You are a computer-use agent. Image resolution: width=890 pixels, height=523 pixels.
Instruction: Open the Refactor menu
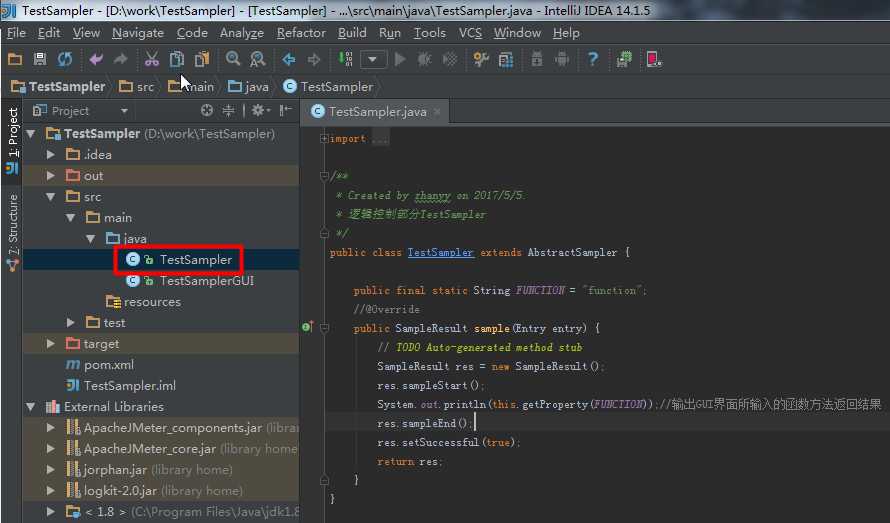pos(301,33)
